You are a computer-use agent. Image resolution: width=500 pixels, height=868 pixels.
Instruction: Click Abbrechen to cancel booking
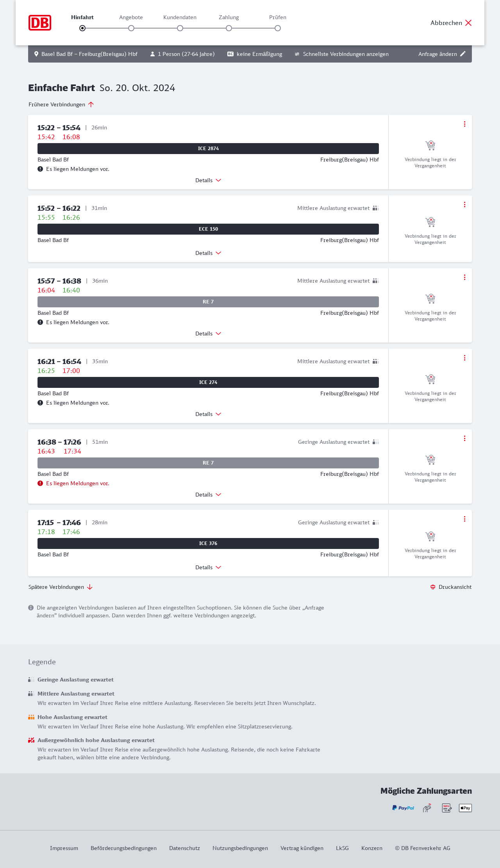pos(451,23)
